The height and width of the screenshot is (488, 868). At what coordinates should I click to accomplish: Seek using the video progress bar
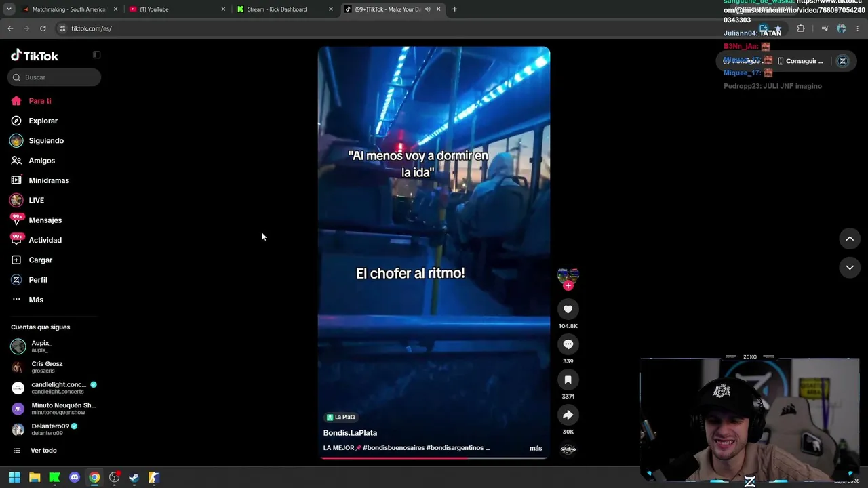tap(434, 457)
